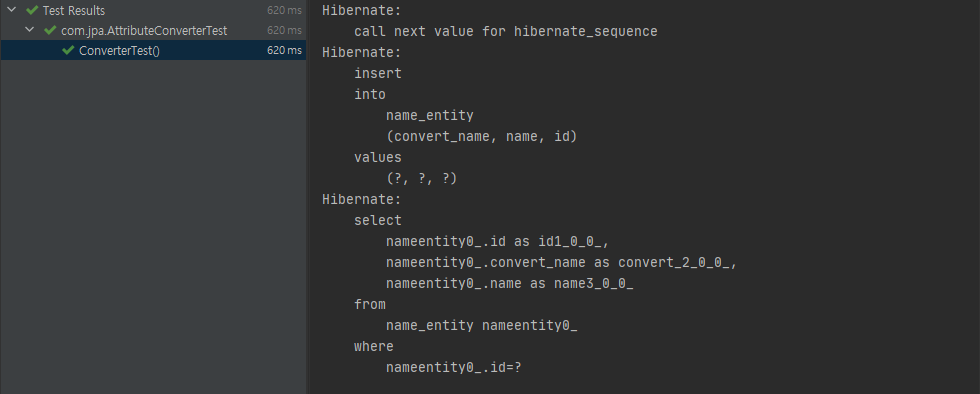This screenshot has width=980, height=394.
Task: Click the first 'Hibernate:' log line
Action: pyautogui.click(x=362, y=10)
